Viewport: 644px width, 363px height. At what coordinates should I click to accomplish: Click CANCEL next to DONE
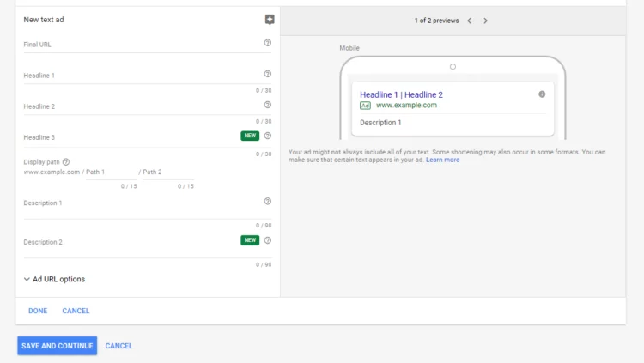tap(76, 311)
